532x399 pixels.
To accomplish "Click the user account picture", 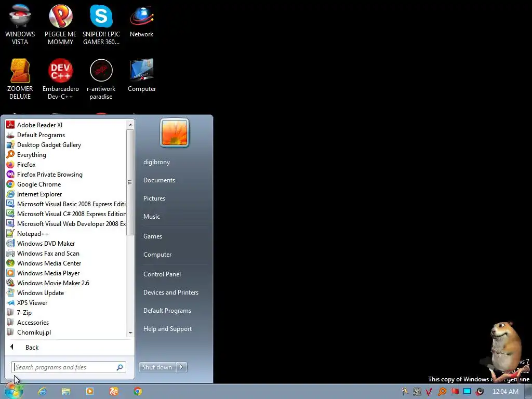I will 175,132.
